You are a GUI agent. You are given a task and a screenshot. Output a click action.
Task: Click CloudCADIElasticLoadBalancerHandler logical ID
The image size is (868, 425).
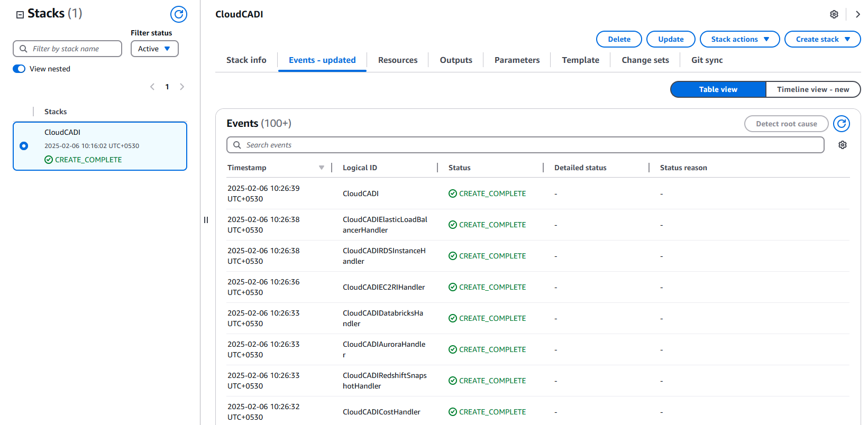pyautogui.click(x=385, y=225)
